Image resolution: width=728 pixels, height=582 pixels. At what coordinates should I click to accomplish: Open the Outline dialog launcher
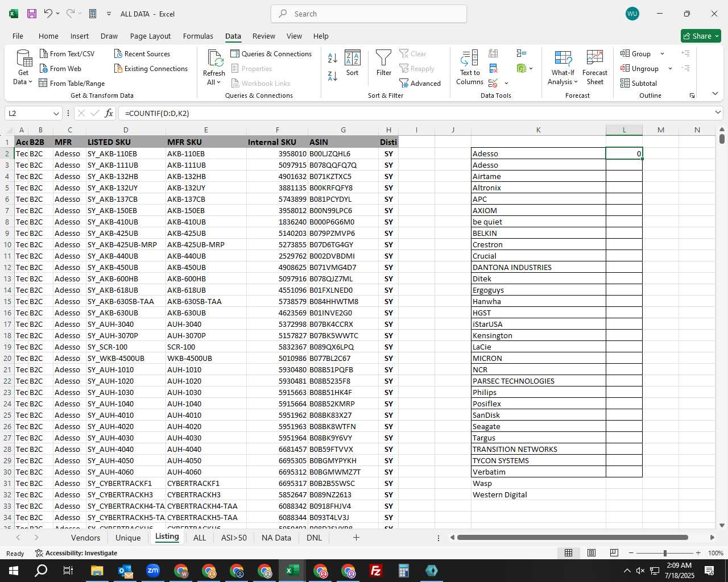692,95
